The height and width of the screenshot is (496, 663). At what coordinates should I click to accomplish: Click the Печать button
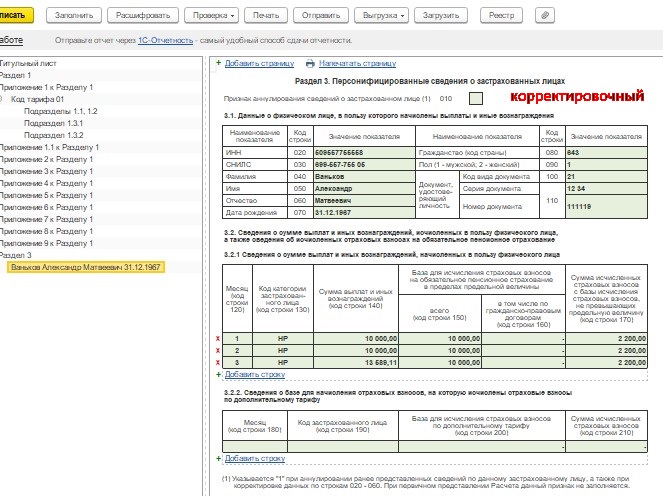tap(266, 15)
